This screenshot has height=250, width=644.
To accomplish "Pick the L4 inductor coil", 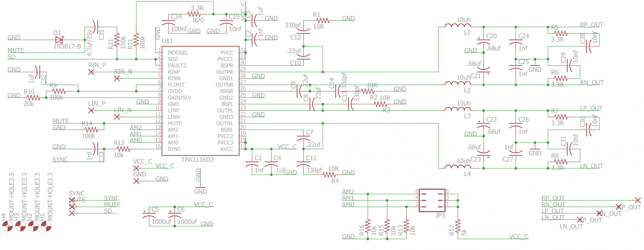I will (x=458, y=167).
